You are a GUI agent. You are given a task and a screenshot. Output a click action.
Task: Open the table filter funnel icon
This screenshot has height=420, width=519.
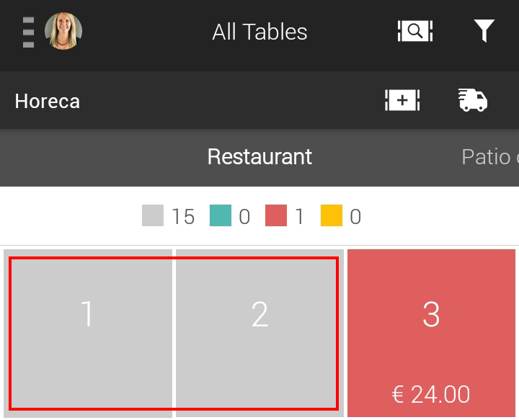(x=484, y=31)
